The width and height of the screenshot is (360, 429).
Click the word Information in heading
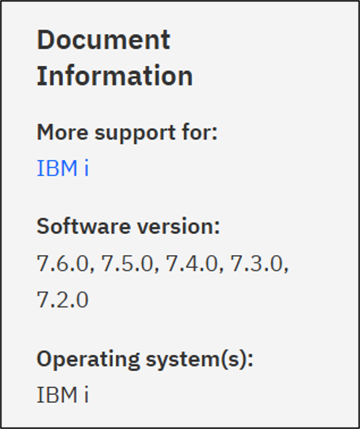pos(115,76)
